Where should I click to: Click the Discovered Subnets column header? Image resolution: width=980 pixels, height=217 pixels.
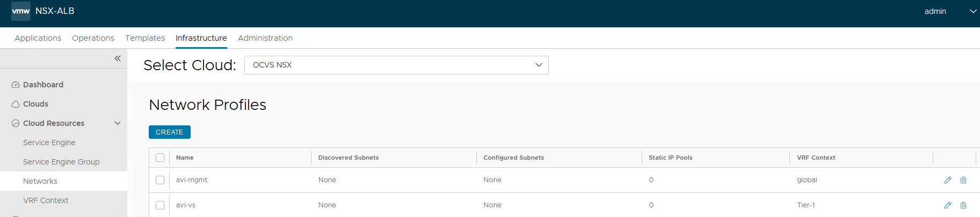tap(349, 158)
